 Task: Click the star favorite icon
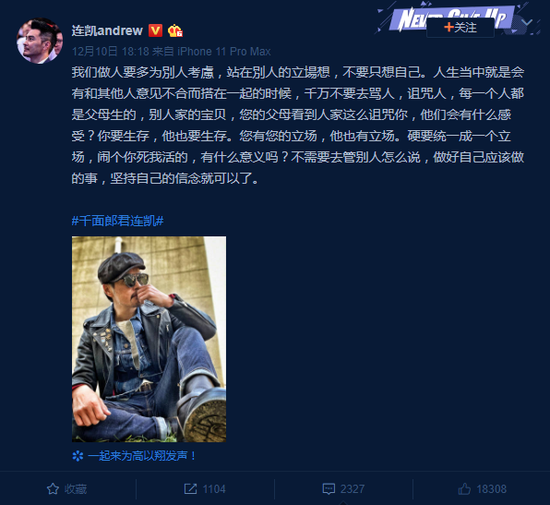point(53,489)
